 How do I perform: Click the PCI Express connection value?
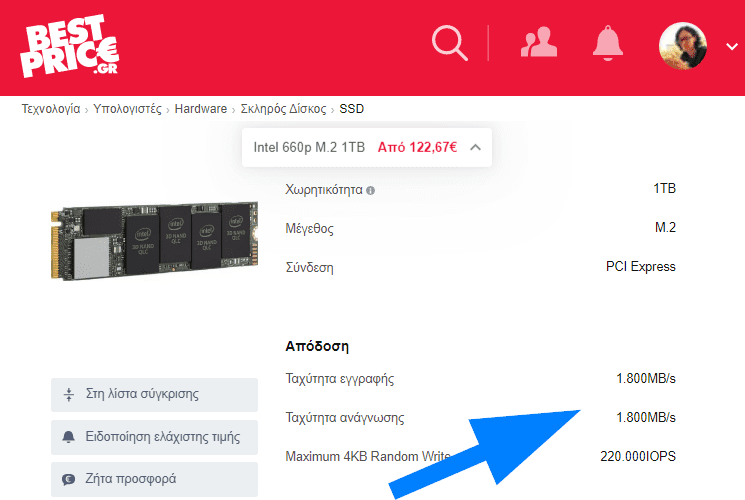click(x=640, y=267)
